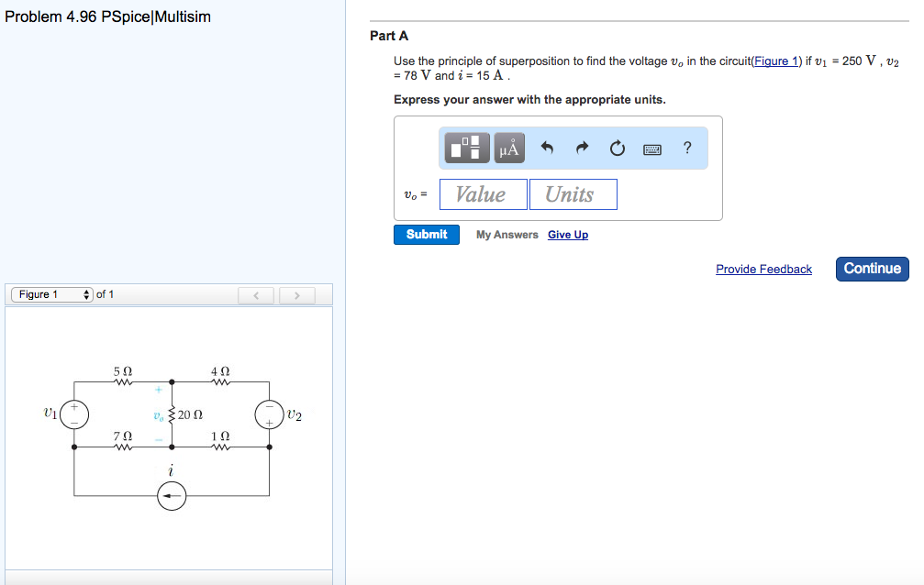Open the equation template palette icon
Image resolution: width=924 pixels, height=585 pixels.
coord(465,147)
